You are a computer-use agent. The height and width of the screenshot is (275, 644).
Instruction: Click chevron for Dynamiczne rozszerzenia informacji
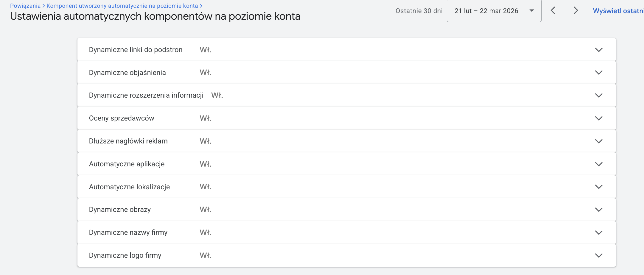[x=598, y=95]
